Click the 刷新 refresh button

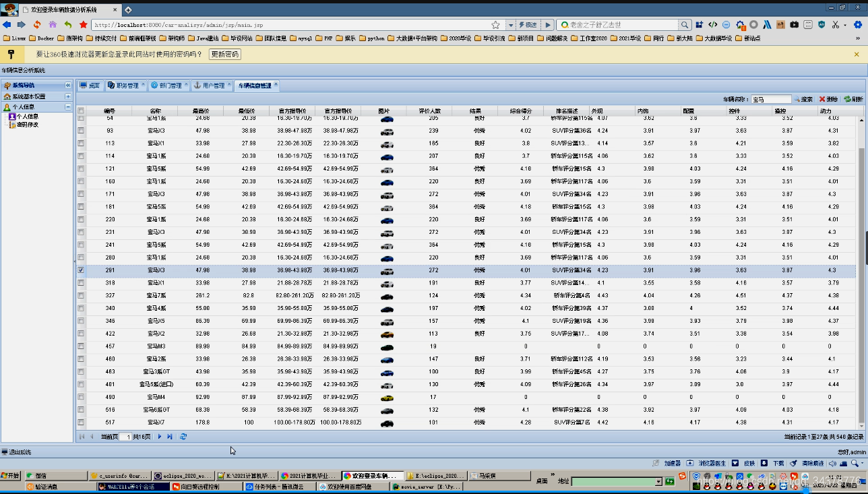[x=853, y=99]
